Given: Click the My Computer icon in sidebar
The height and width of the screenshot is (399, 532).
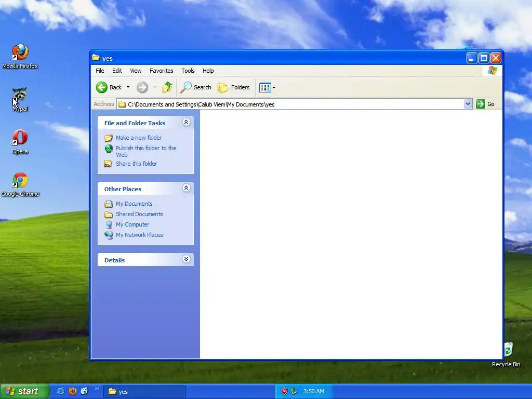Looking at the screenshot, I should 109,224.
